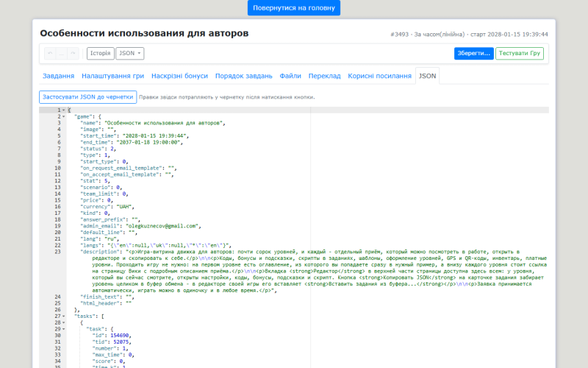Collapse the fold arrow on line 28

[x=64, y=322]
